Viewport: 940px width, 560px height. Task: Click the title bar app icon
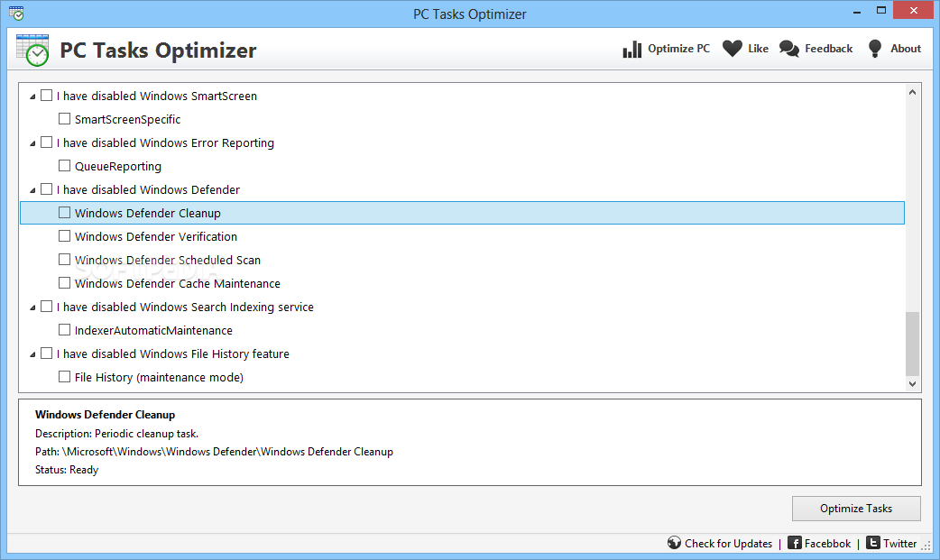[x=17, y=14]
